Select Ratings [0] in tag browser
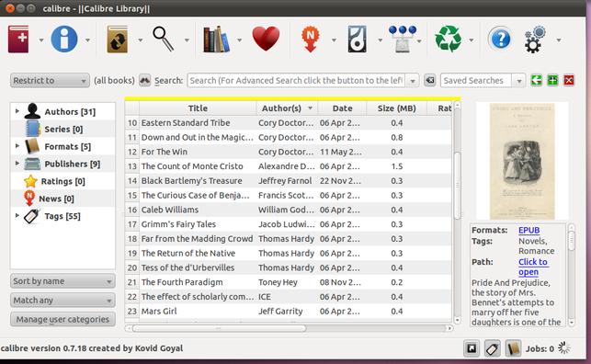Image resolution: width=591 pixels, height=364 pixels. (63, 181)
